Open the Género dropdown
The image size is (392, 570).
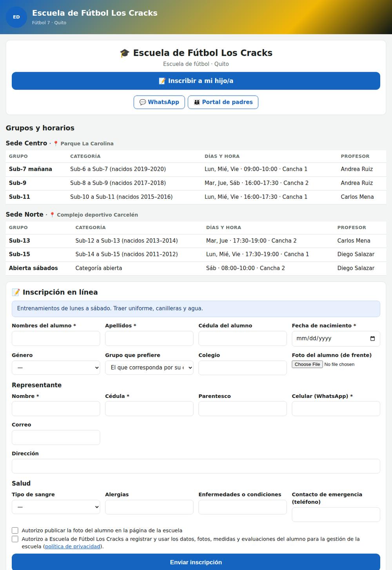tap(56, 368)
